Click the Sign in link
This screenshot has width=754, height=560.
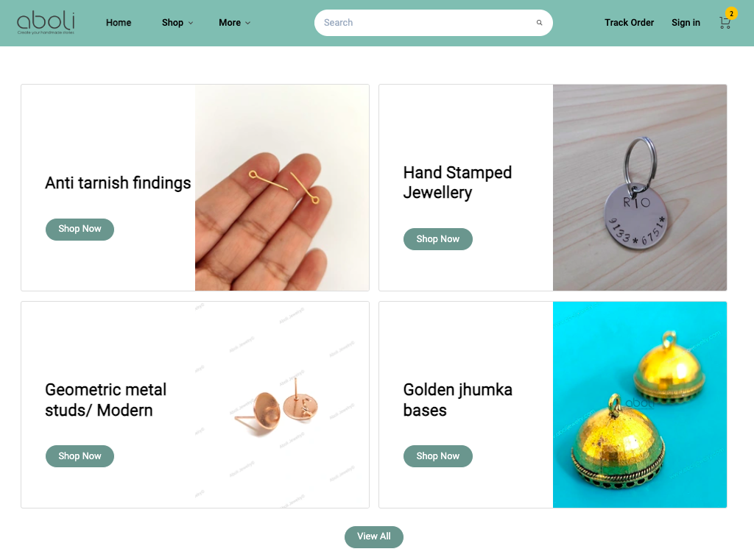[686, 23]
